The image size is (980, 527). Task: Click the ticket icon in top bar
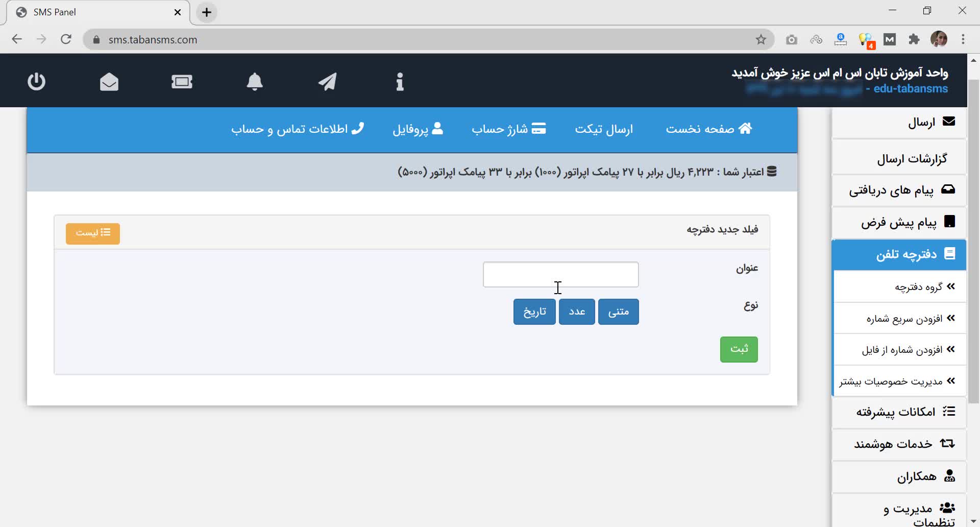(x=182, y=82)
